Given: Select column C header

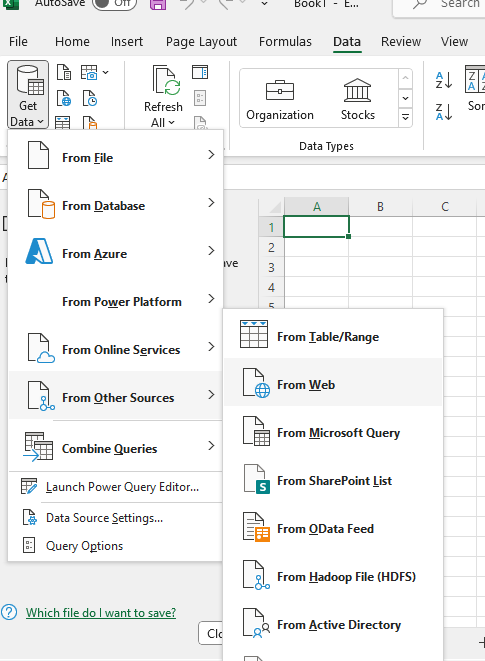Looking at the screenshot, I should pyautogui.click(x=445, y=207).
